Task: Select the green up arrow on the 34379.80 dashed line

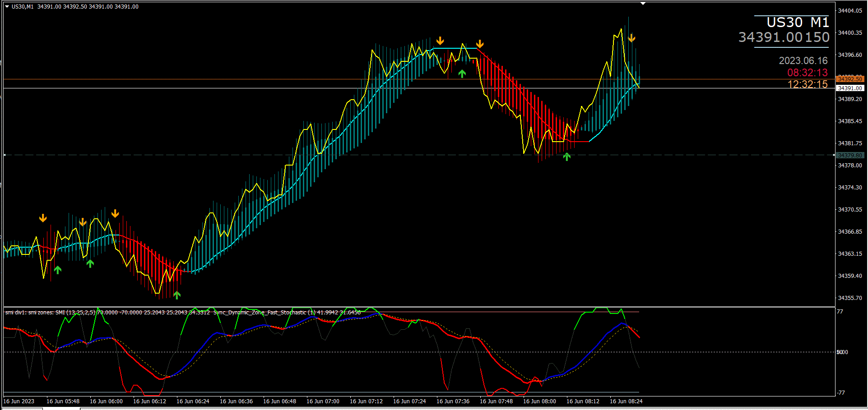Action: [x=567, y=157]
